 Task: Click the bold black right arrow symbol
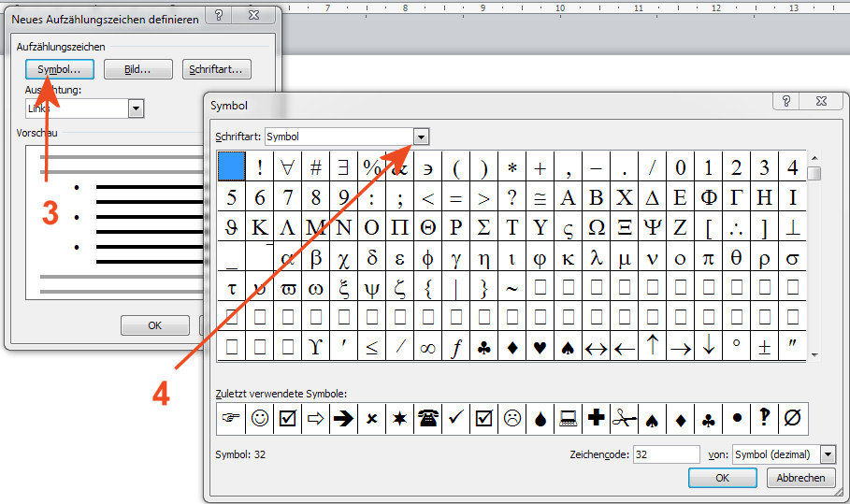343,419
